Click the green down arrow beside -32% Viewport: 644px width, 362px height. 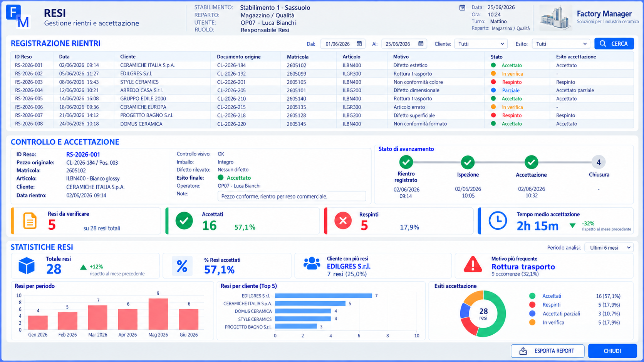click(x=572, y=225)
